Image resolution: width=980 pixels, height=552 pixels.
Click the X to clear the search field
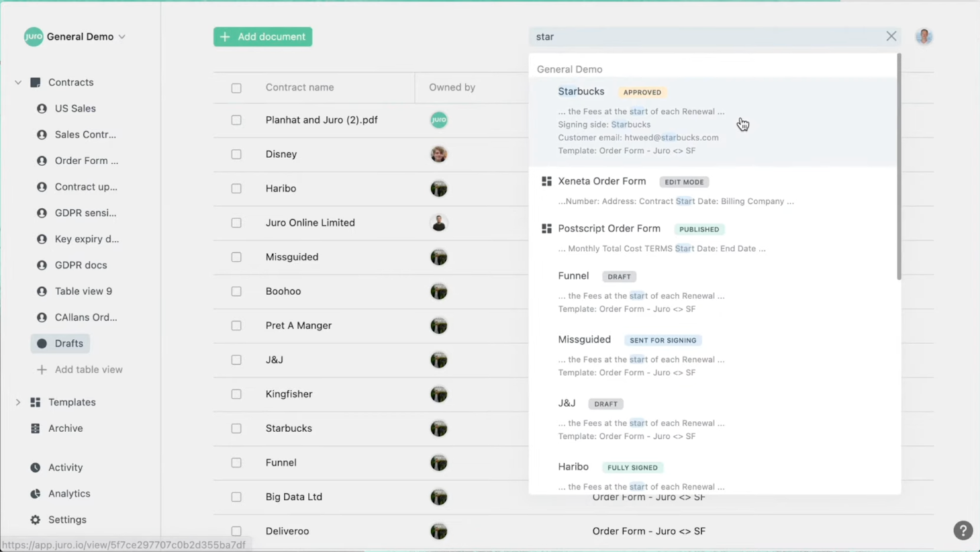click(891, 36)
